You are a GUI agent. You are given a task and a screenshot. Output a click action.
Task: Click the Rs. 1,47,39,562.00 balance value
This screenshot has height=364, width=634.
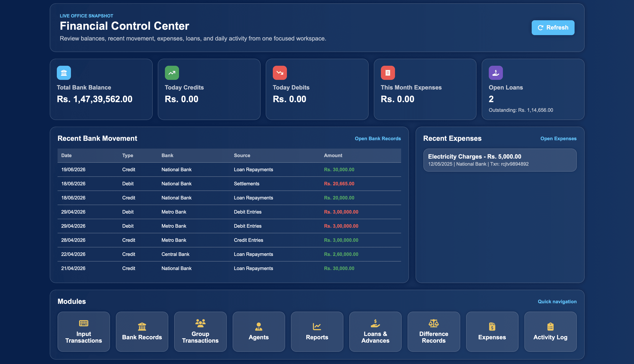coord(95,99)
